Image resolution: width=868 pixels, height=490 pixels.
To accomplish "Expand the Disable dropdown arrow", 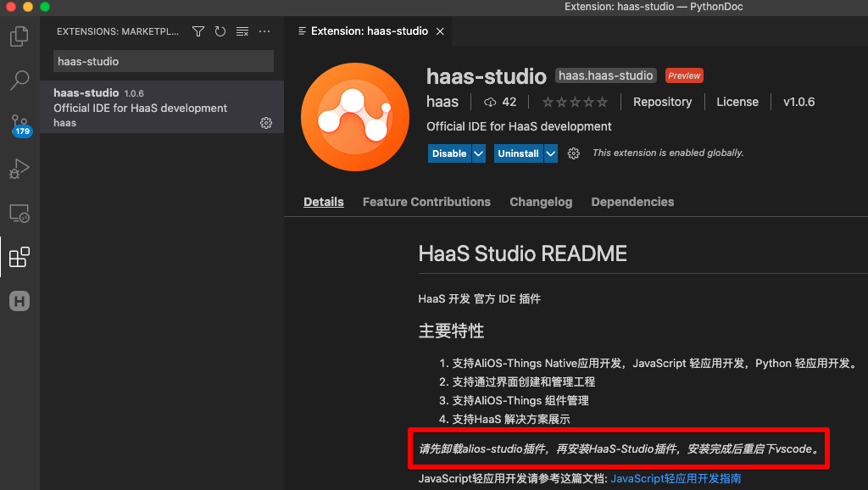I will [479, 153].
